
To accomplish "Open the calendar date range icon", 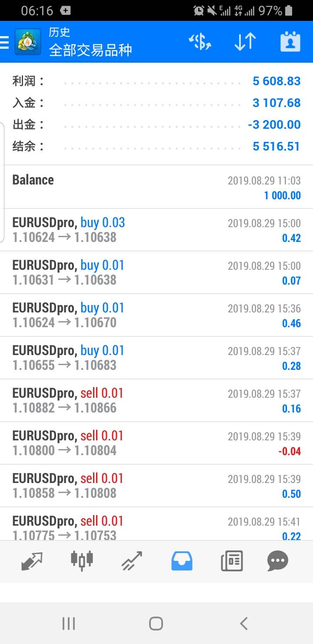I will 290,42.
